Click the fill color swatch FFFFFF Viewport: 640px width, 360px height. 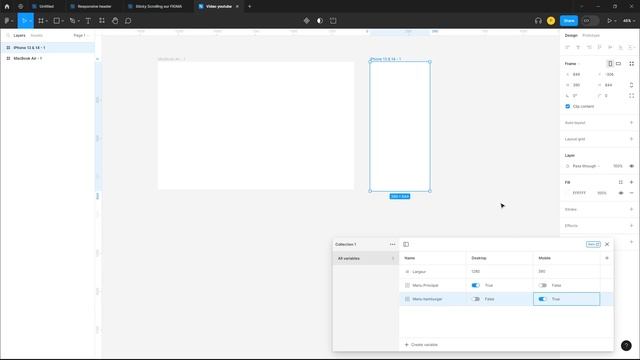pyautogui.click(x=567, y=193)
